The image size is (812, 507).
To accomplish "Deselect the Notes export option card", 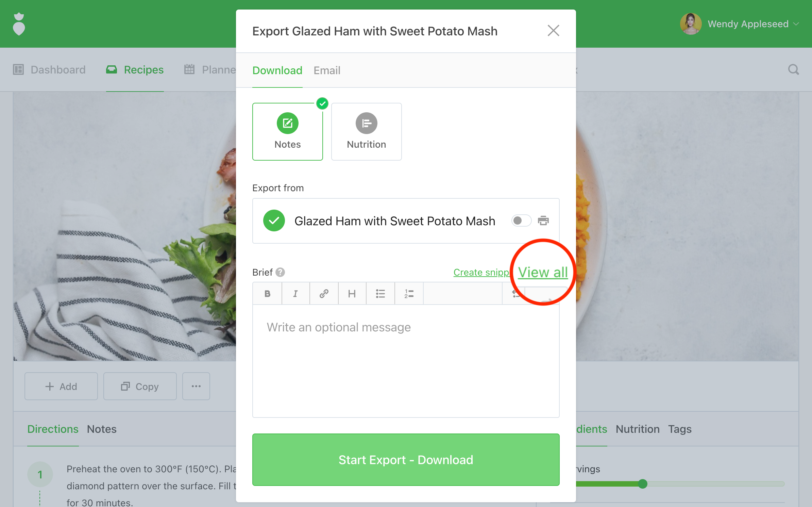I will (287, 132).
